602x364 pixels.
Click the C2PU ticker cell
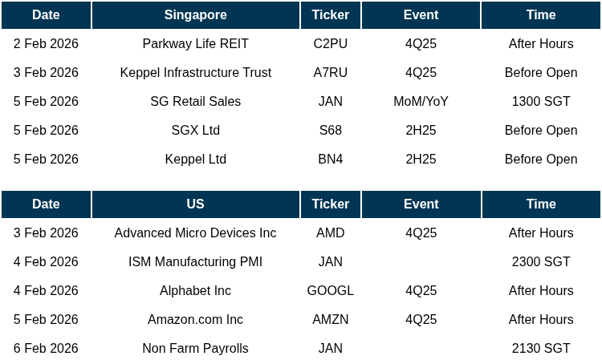click(x=330, y=44)
